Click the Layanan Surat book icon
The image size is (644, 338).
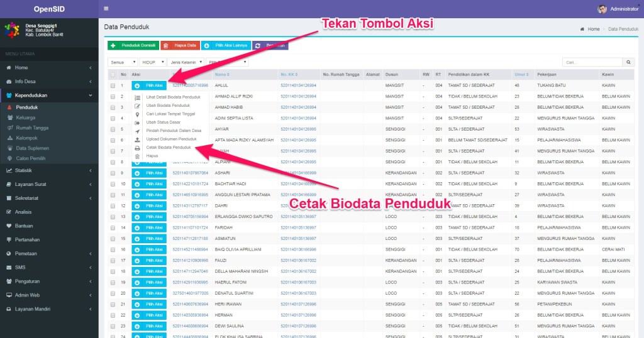[x=9, y=185]
